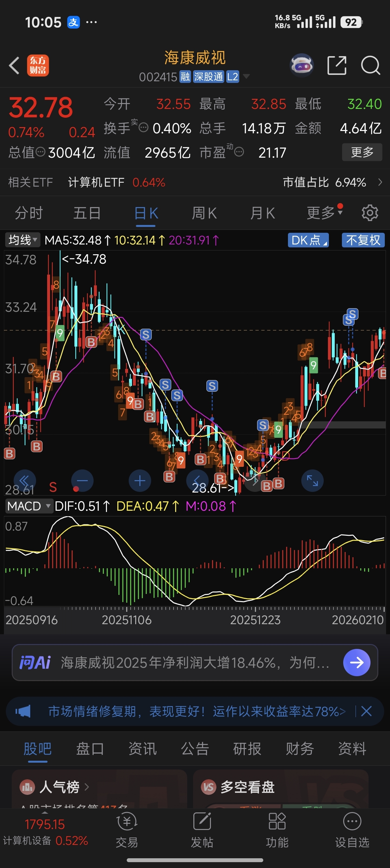
Task: Tap the VS 多空看盘 icon
Action: [208, 787]
